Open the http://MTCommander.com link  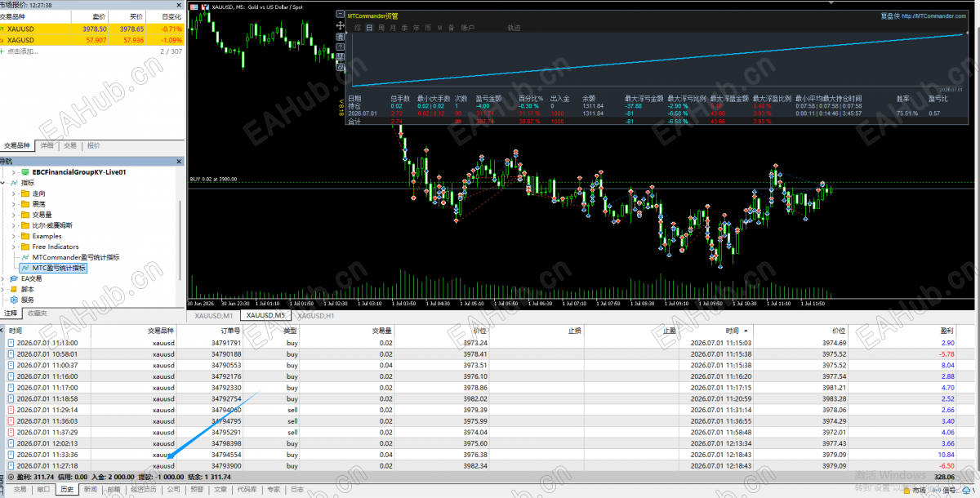(x=938, y=16)
